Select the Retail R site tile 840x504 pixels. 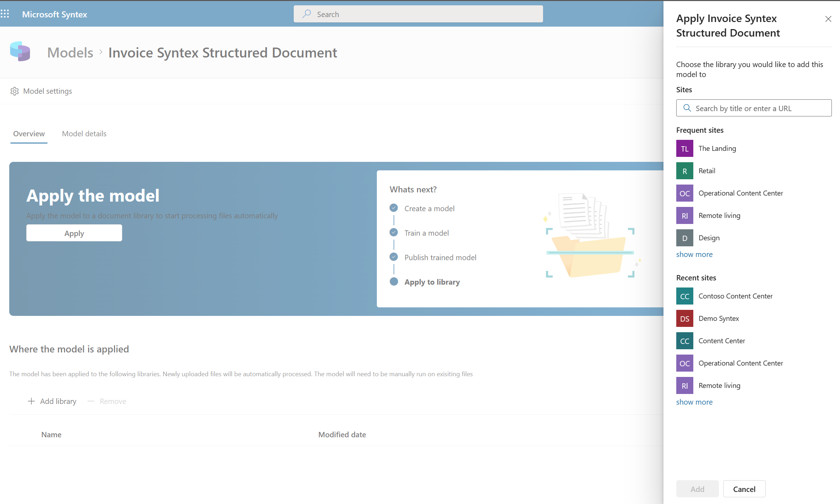point(685,171)
